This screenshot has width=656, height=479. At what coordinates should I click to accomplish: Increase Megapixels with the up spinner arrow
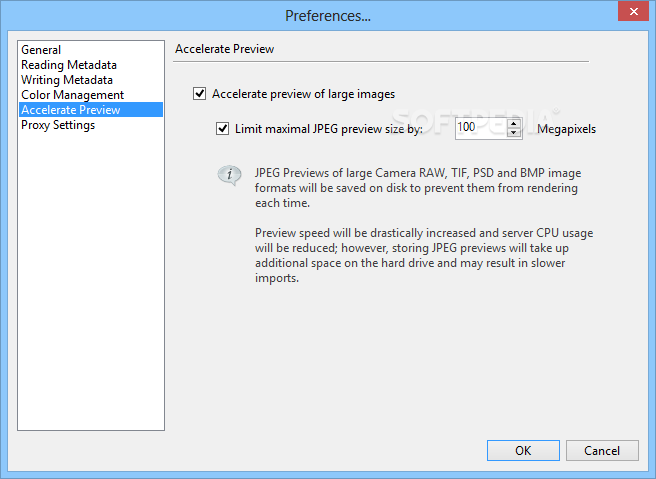[x=514, y=123]
